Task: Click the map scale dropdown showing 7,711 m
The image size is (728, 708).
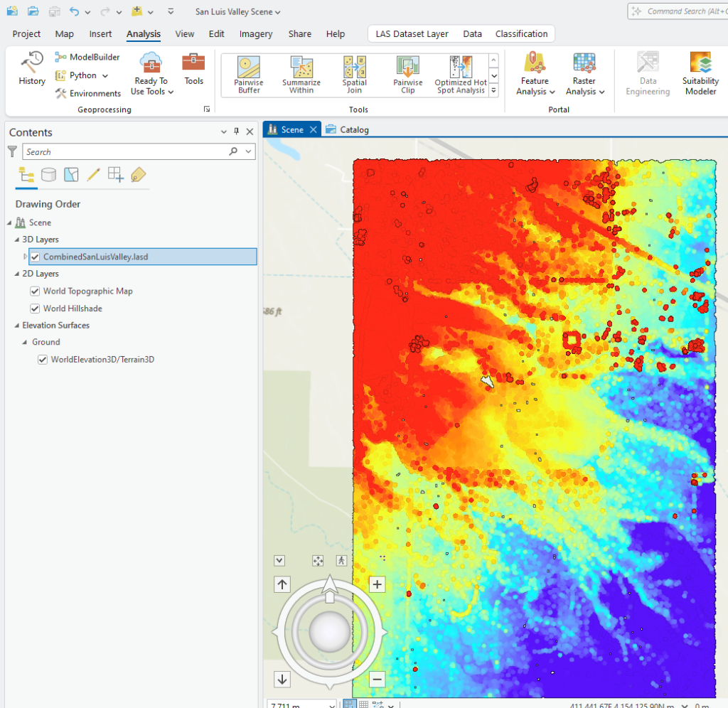Action: [331, 704]
